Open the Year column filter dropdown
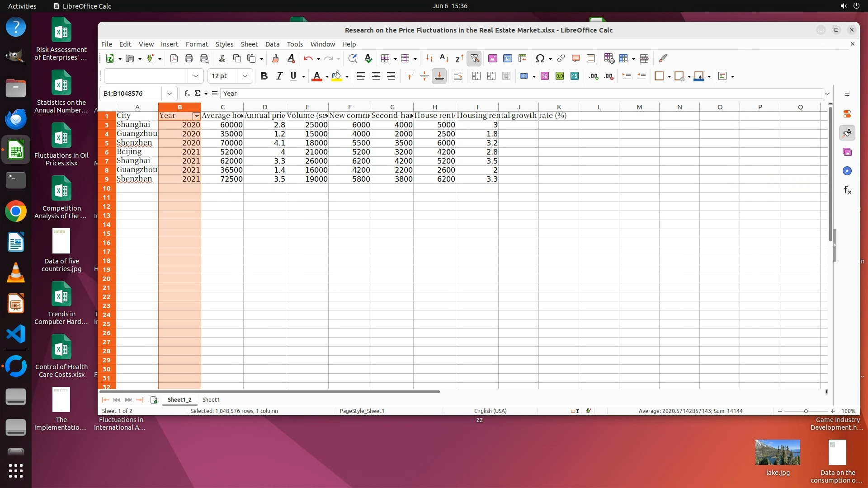 point(196,116)
